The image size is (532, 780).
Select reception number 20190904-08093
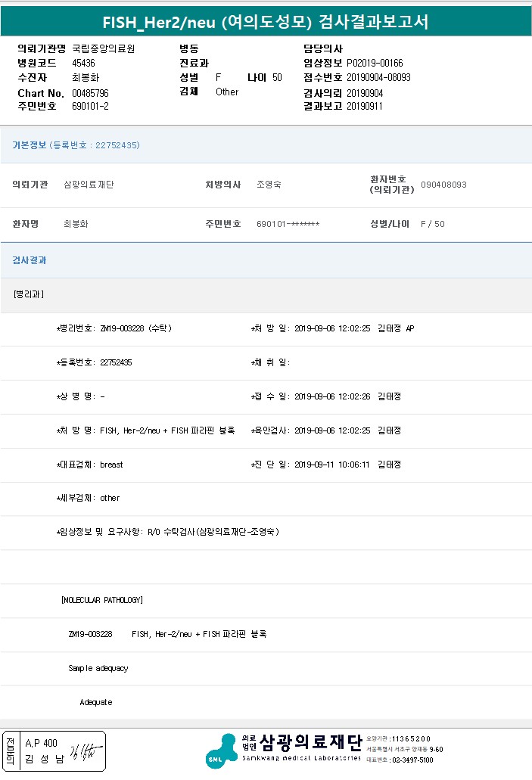pos(378,78)
